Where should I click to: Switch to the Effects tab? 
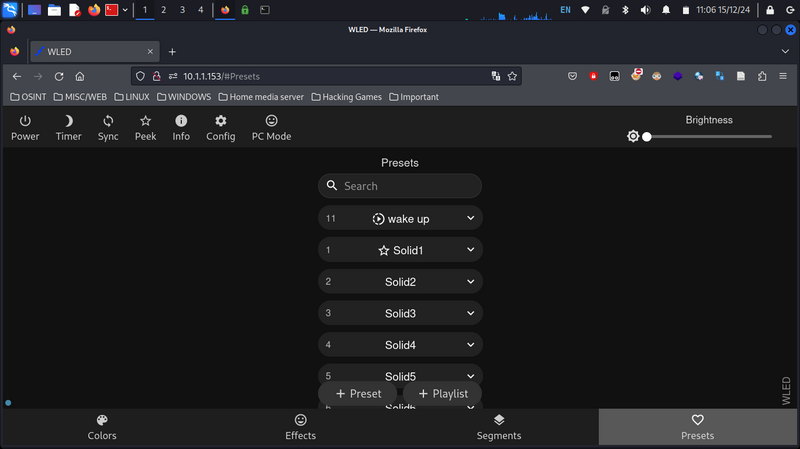coord(301,427)
